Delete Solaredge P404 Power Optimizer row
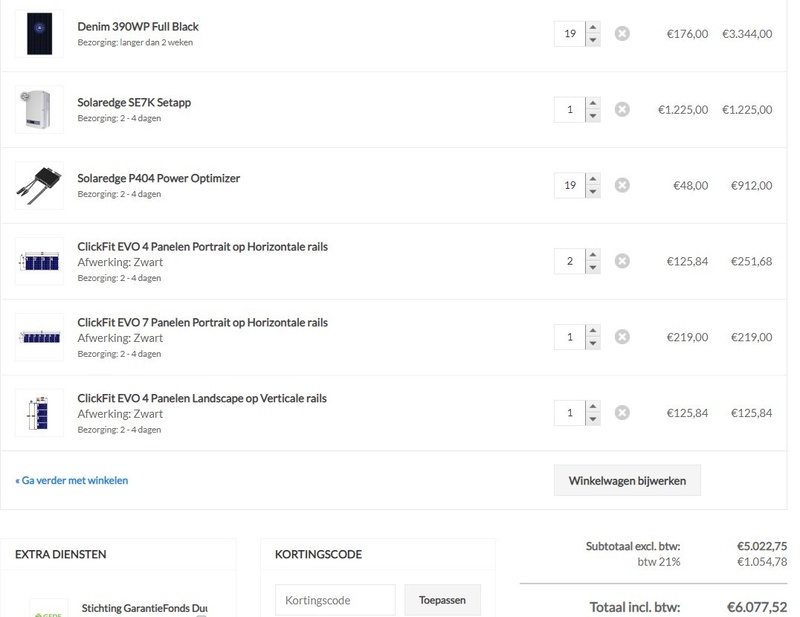 coord(622,186)
